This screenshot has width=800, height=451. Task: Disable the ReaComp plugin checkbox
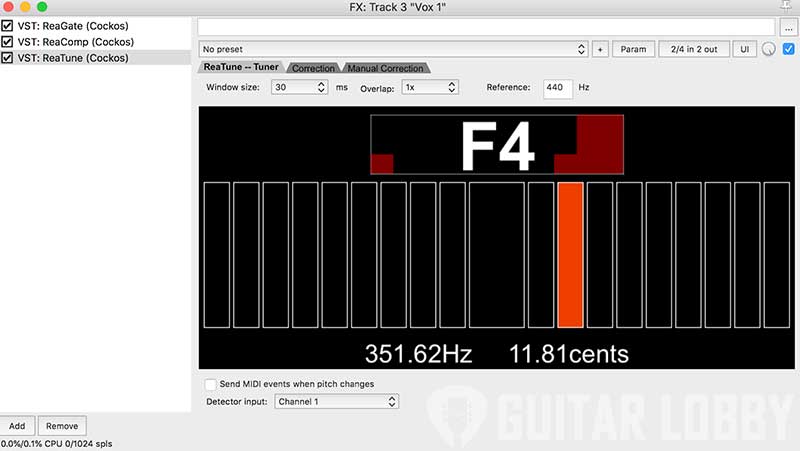(7, 42)
